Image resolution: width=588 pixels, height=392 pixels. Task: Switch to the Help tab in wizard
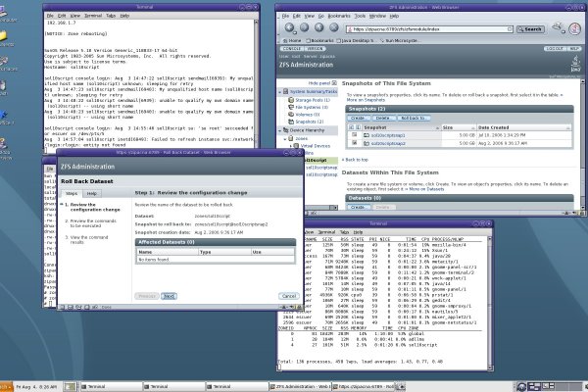point(91,195)
